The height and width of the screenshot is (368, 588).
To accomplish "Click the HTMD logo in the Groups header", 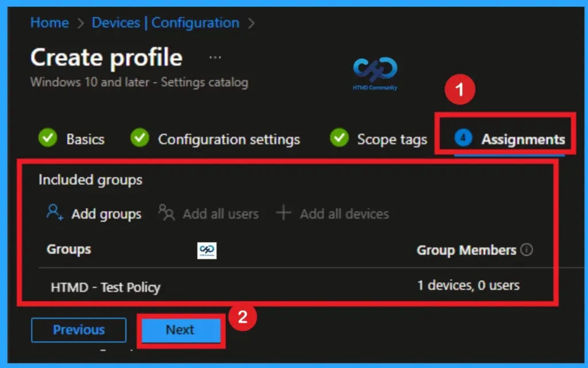I will point(207,250).
